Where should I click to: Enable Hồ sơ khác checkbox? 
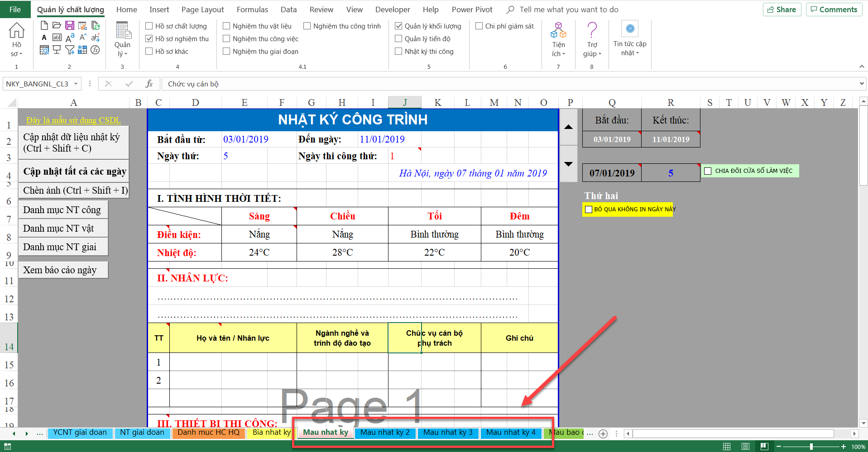149,52
